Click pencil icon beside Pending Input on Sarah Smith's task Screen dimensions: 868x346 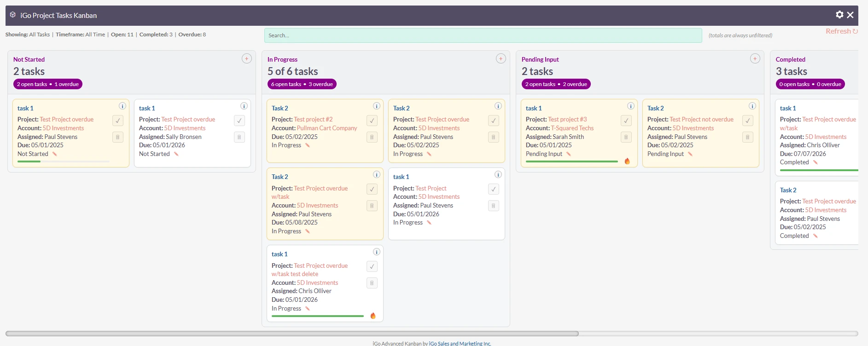tap(569, 154)
